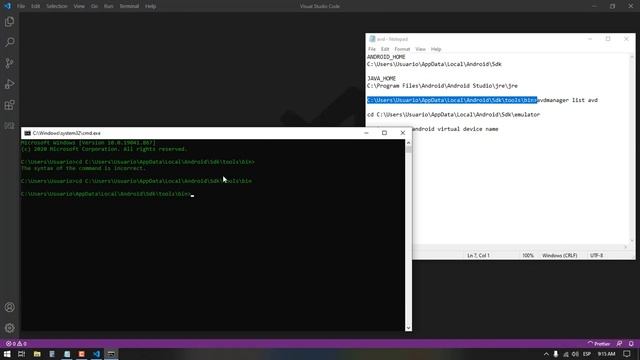Open the errors and warnings status indicator
The image size is (640, 360).
16,344
